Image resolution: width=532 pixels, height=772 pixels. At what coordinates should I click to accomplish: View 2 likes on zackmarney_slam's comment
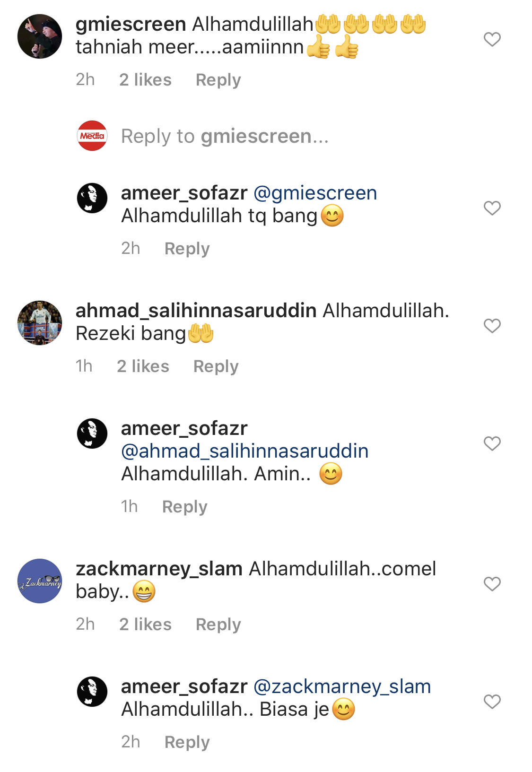[145, 625]
